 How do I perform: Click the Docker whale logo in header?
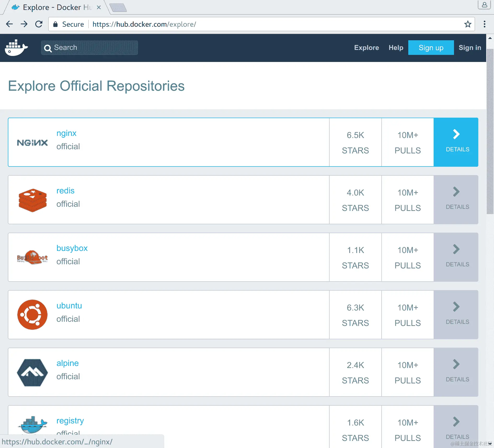pos(16,48)
